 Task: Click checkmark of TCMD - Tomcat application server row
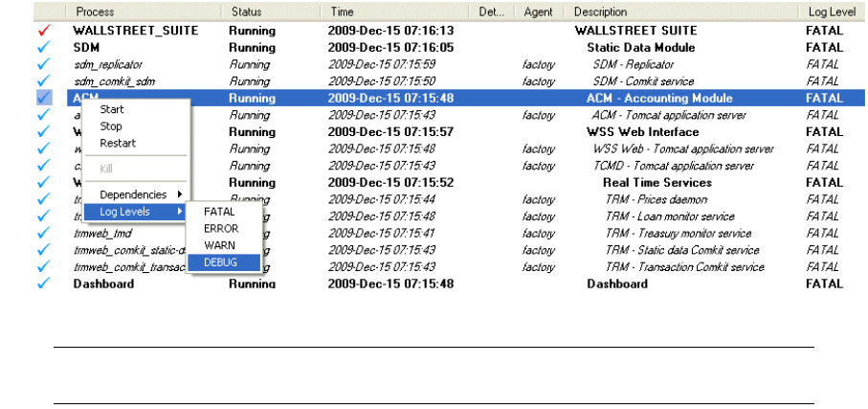tap(44, 166)
